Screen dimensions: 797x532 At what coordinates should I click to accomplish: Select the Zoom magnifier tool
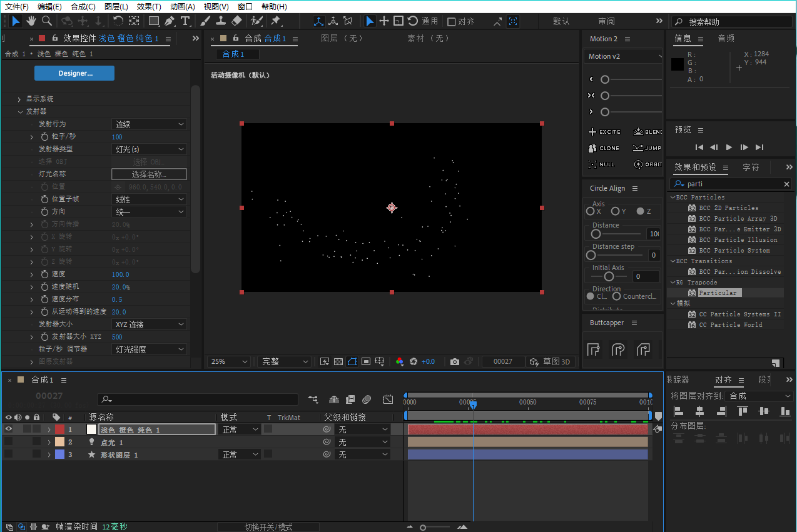click(47, 21)
